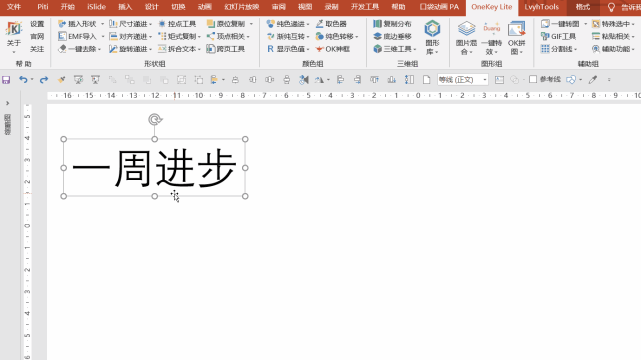Open the 纯色递进 color tool

coord(288,24)
